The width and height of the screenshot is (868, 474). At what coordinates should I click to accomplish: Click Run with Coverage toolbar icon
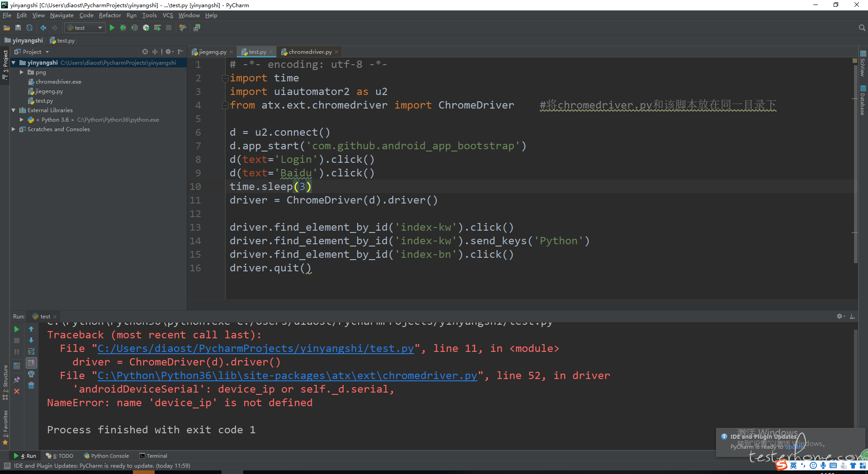click(x=135, y=28)
